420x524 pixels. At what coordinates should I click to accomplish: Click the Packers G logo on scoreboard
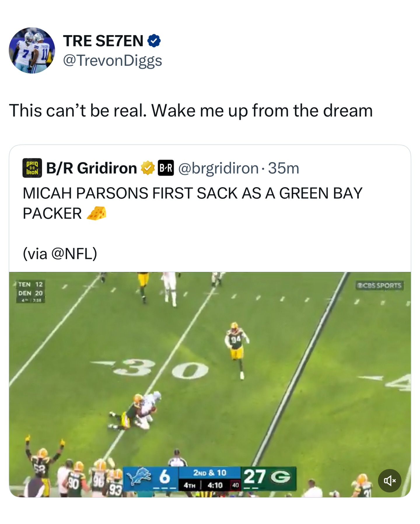coord(281,477)
